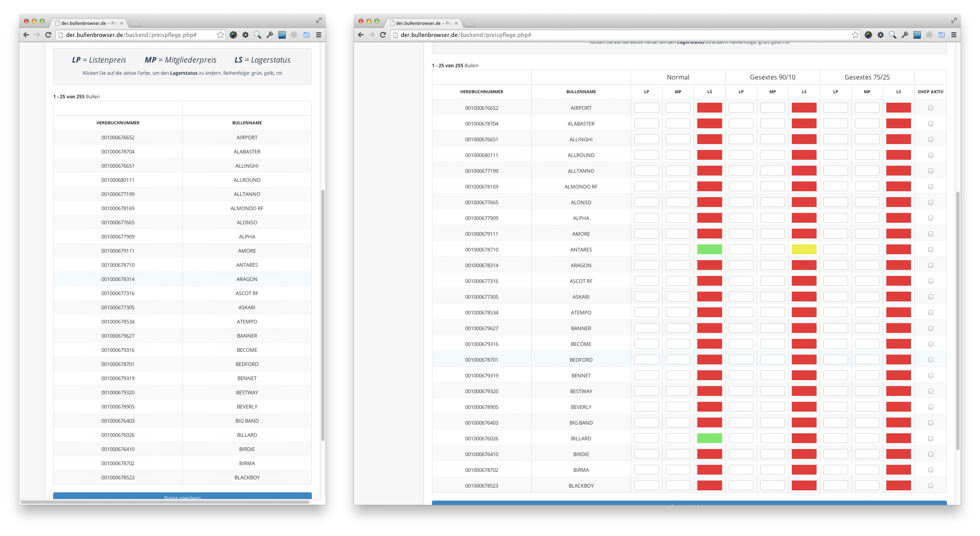Open the color lens extension in right window
The image size is (980, 536).
pyautogui.click(x=868, y=35)
